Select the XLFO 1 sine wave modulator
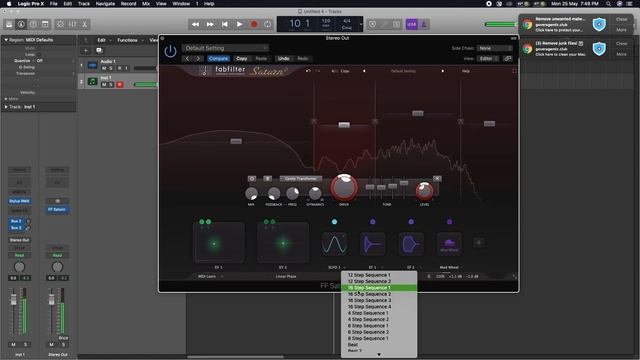 [334, 244]
